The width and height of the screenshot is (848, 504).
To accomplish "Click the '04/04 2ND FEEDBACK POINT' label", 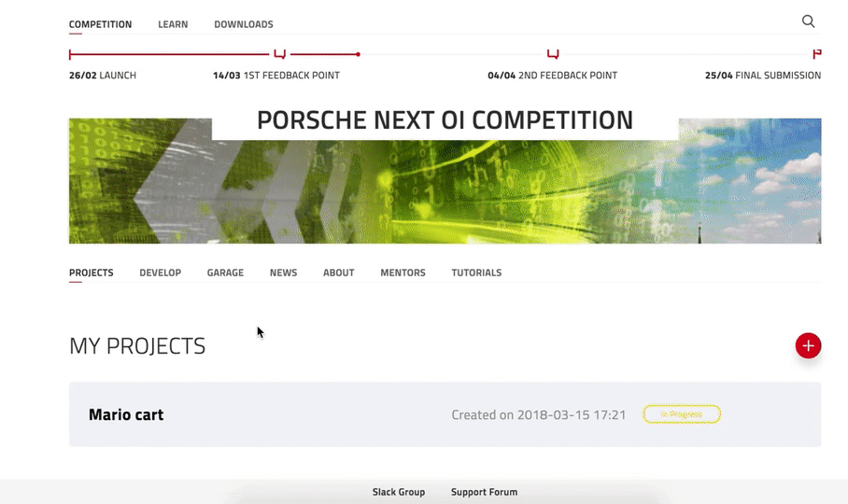I will [552, 76].
